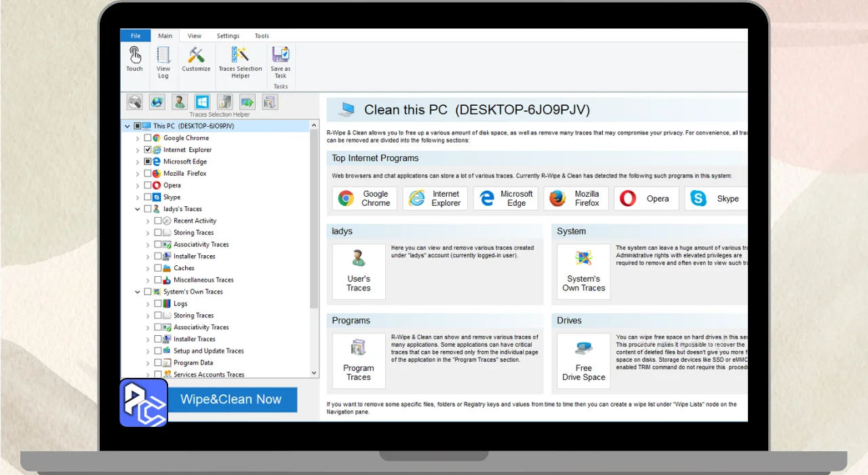Click the Customize tools icon

point(196,58)
